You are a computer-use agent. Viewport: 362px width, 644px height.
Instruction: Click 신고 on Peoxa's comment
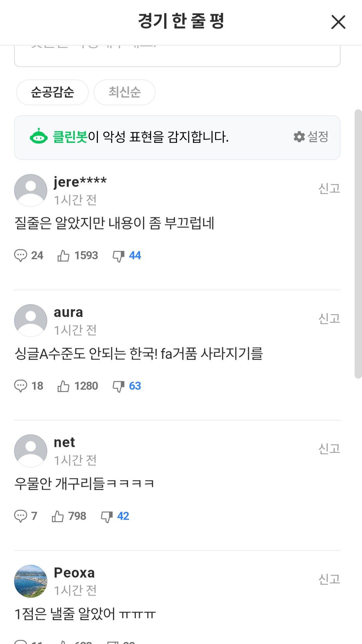pyautogui.click(x=329, y=579)
